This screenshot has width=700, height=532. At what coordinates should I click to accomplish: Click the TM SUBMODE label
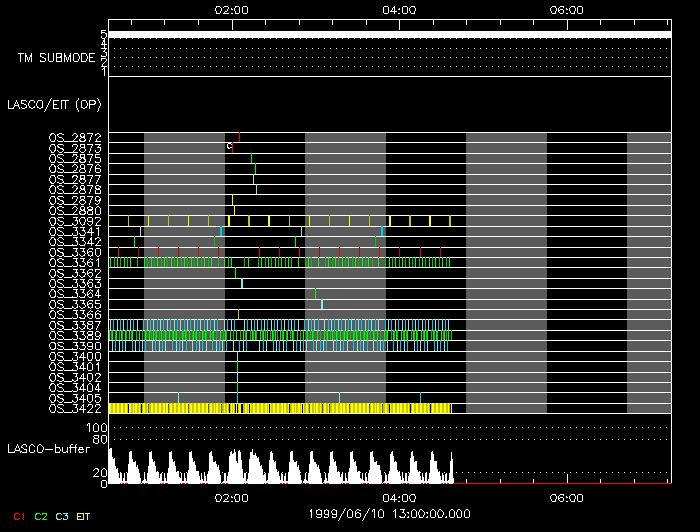coord(56,58)
